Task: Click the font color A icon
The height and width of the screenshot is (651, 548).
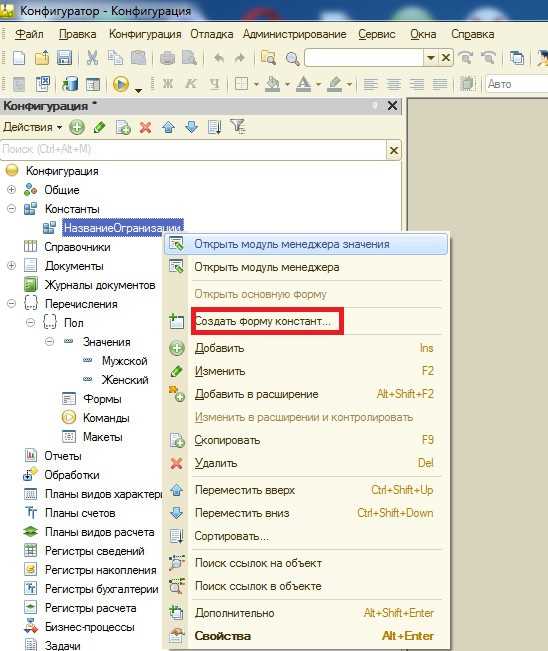Action: pyautogui.click(x=303, y=84)
